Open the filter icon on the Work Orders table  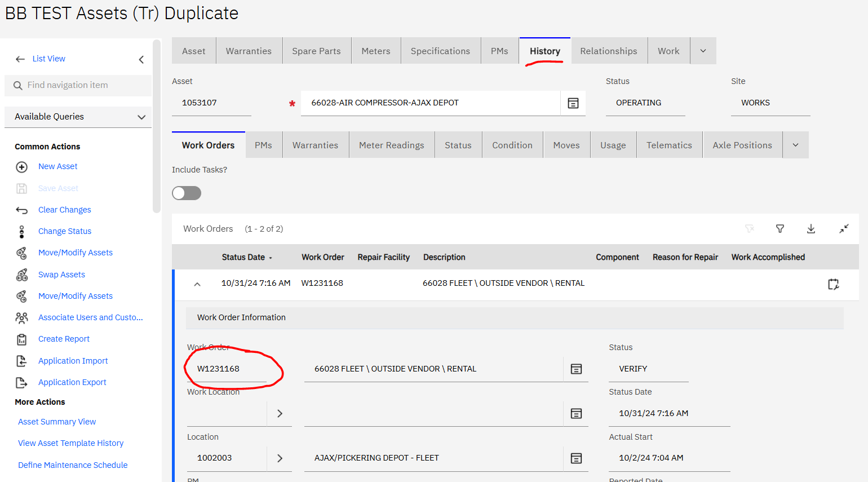780,229
